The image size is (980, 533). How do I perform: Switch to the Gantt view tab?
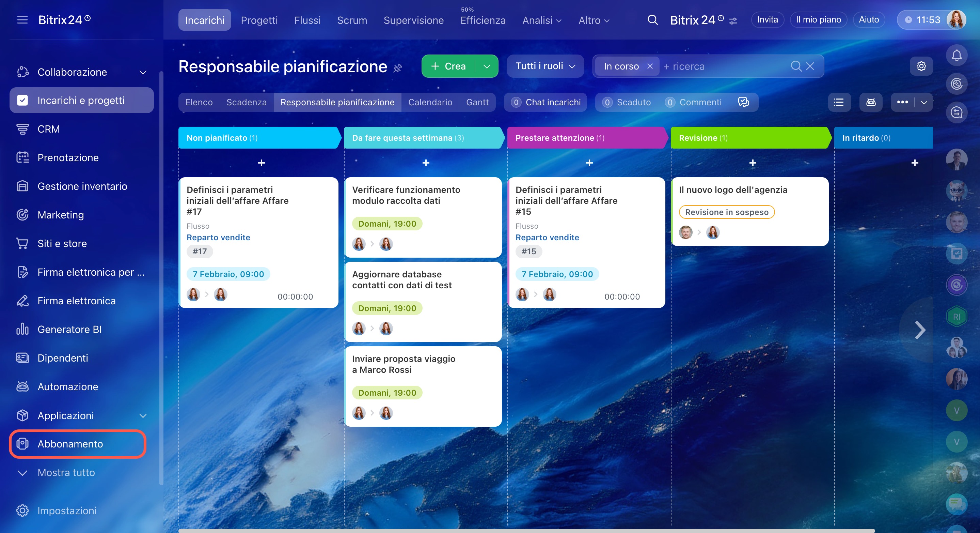tap(477, 102)
